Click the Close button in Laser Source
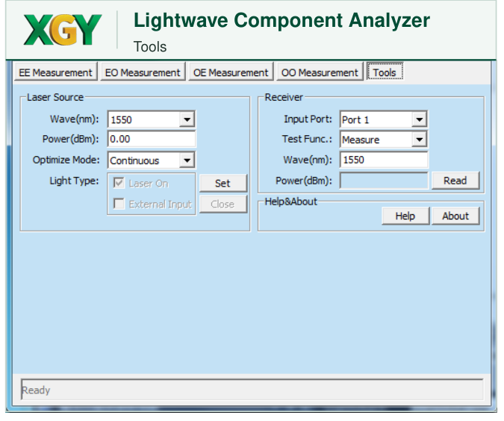 (223, 204)
